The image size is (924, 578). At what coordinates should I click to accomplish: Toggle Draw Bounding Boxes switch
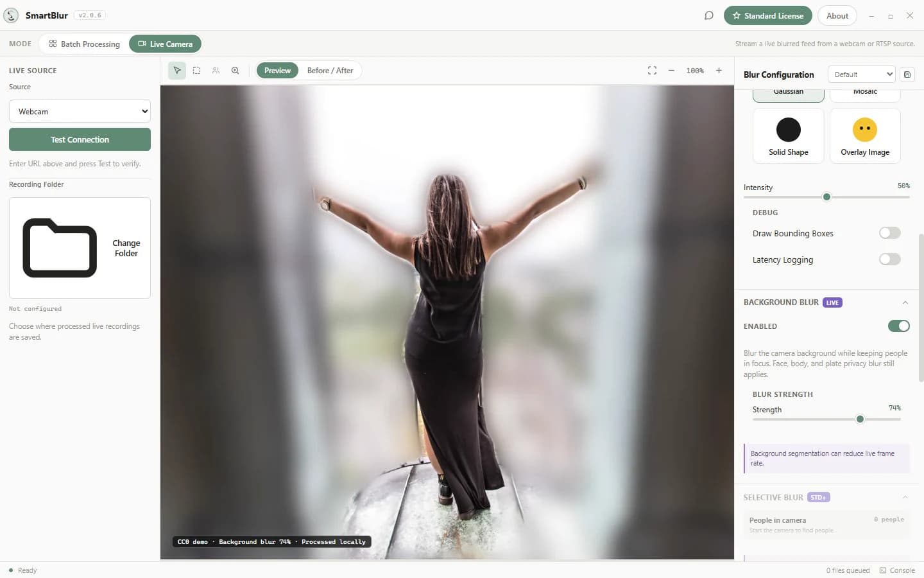[890, 233]
